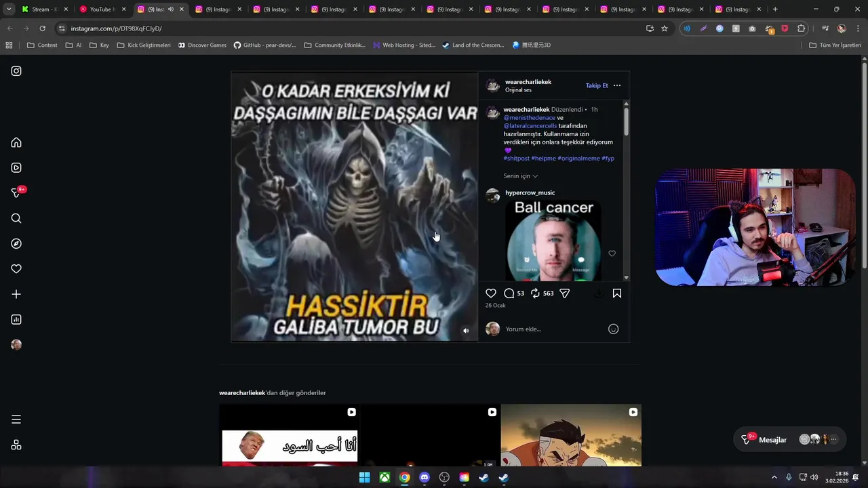
Task: Switch to the YouTube tab
Action: (x=100, y=9)
